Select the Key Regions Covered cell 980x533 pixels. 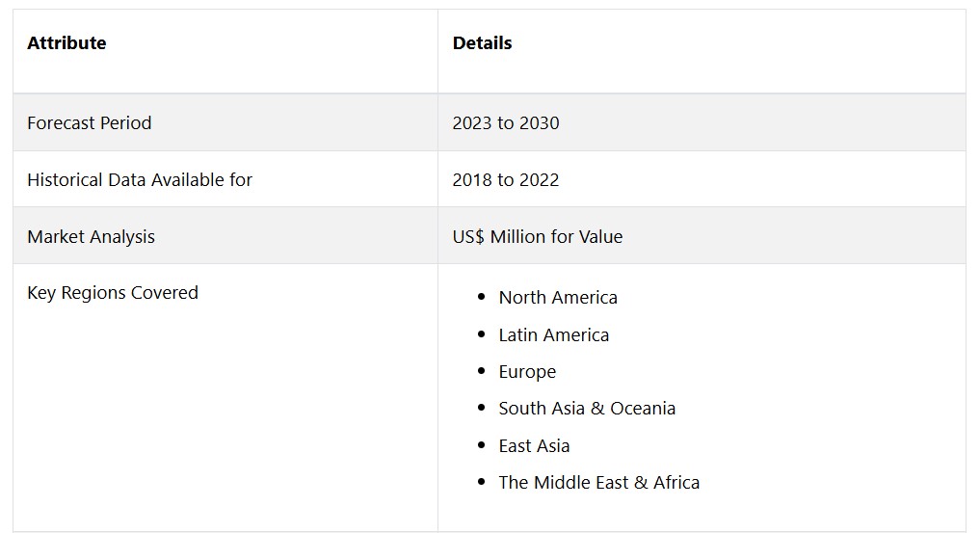(113, 293)
